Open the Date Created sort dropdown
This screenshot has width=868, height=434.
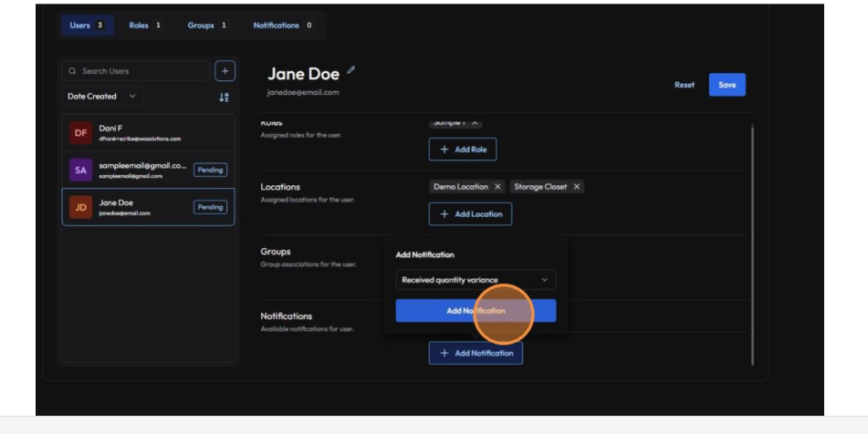click(102, 97)
